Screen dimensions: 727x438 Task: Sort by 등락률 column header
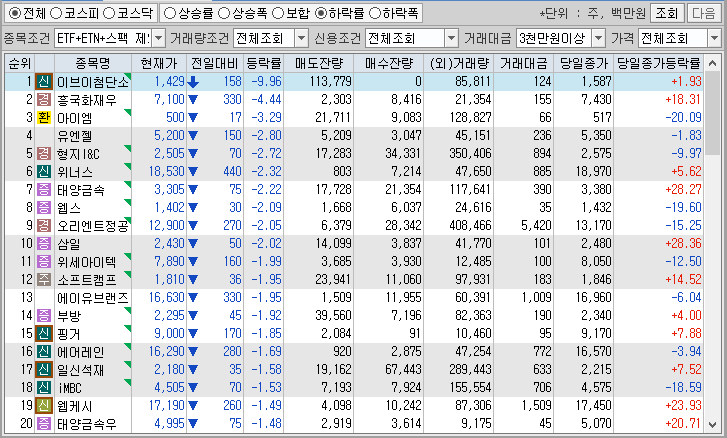click(x=263, y=63)
